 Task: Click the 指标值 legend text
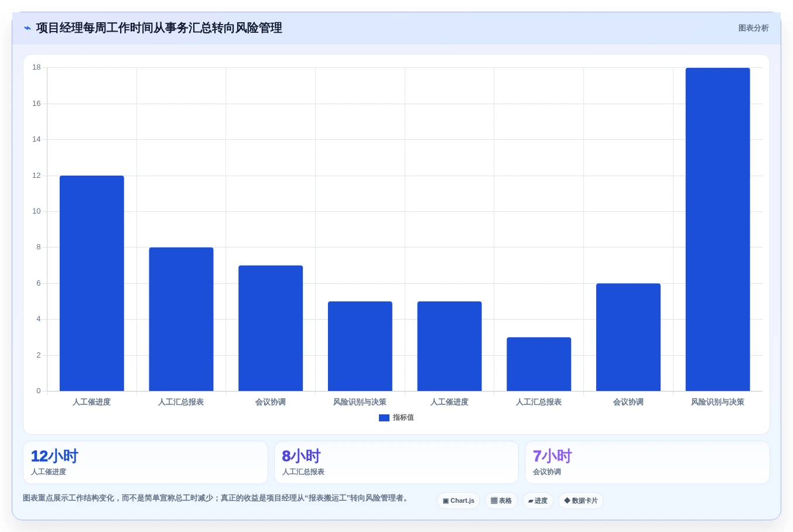(404, 418)
